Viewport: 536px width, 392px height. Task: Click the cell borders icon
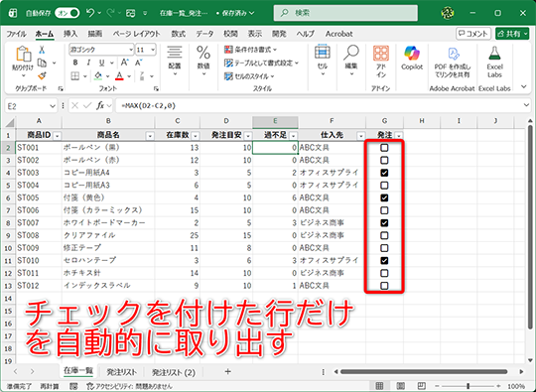(x=75, y=75)
